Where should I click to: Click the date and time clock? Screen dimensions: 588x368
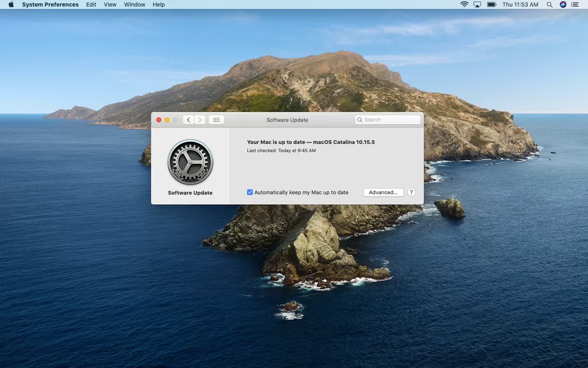click(x=520, y=4)
